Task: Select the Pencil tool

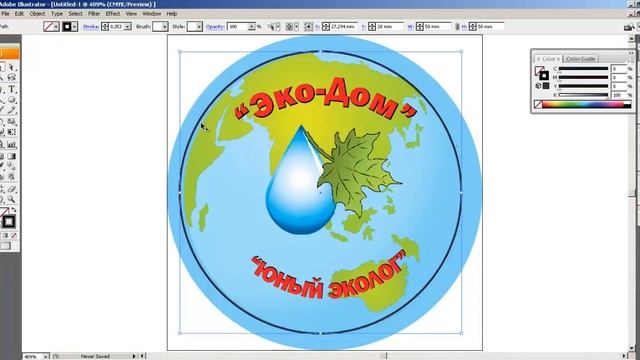Action: (11, 110)
